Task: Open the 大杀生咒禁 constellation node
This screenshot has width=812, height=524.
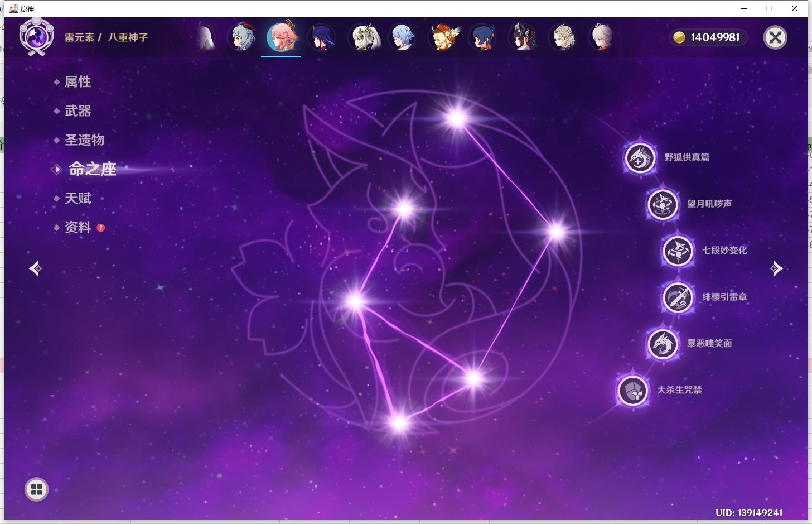Action: coord(633,390)
